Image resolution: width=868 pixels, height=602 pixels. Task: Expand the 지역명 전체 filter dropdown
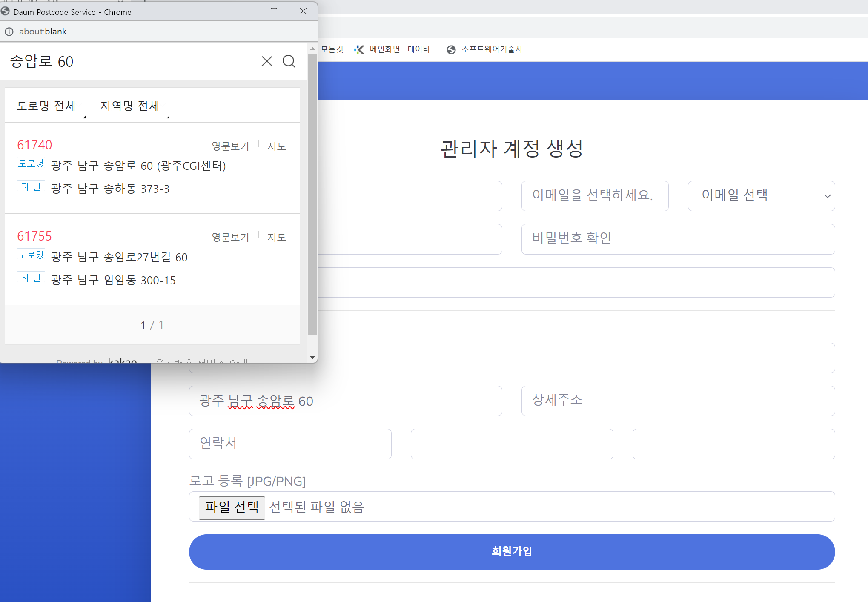pyautogui.click(x=129, y=106)
